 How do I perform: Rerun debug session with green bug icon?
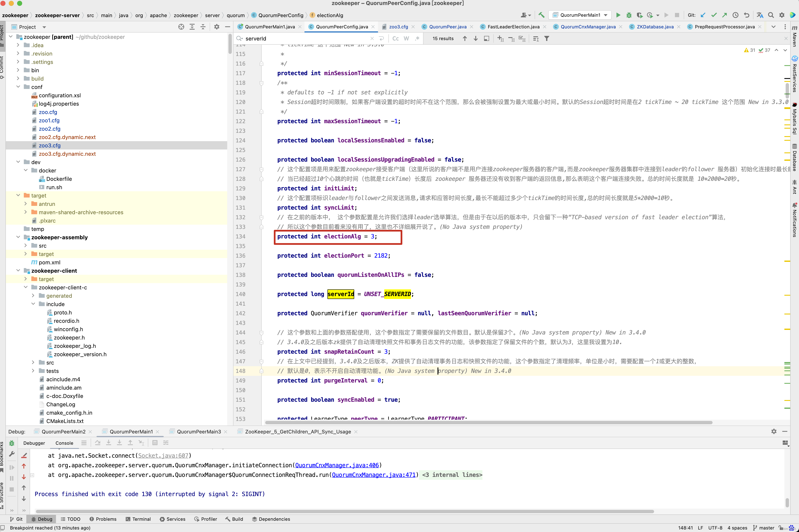[11, 443]
